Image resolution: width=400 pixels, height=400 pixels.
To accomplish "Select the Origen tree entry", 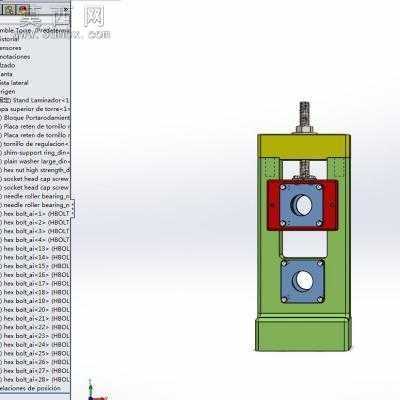I will point(8,91).
